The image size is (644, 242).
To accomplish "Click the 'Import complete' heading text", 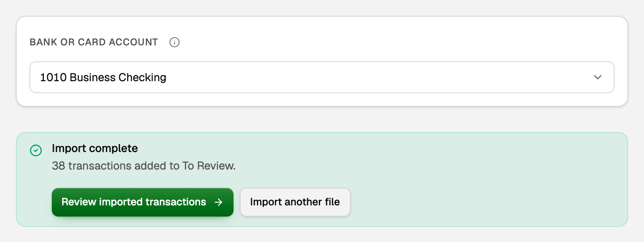I will [95, 148].
